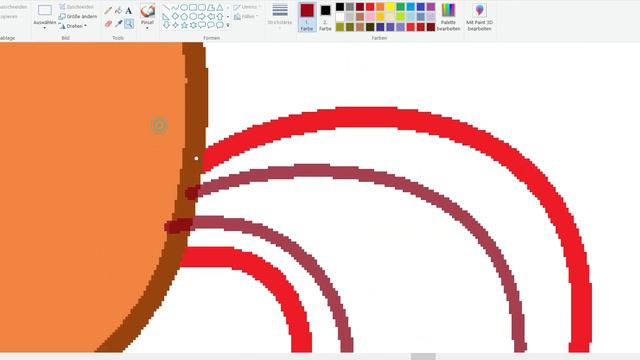This screenshot has height=360, width=640.
Task: Choose the six-point star shape
Action: pyautogui.click(x=193, y=25)
